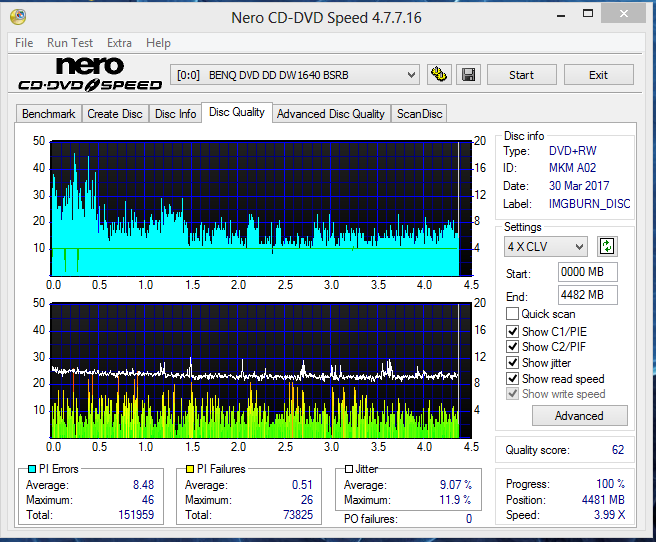Open the BENQ DVD drive selection dropdown
This screenshot has width=656, height=542.
pos(295,75)
